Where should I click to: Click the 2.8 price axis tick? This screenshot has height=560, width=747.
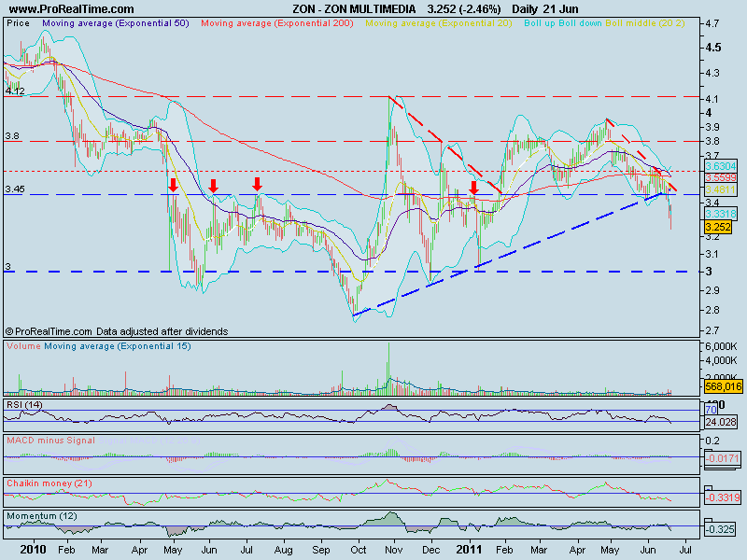pyautogui.click(x=712, y=310)
